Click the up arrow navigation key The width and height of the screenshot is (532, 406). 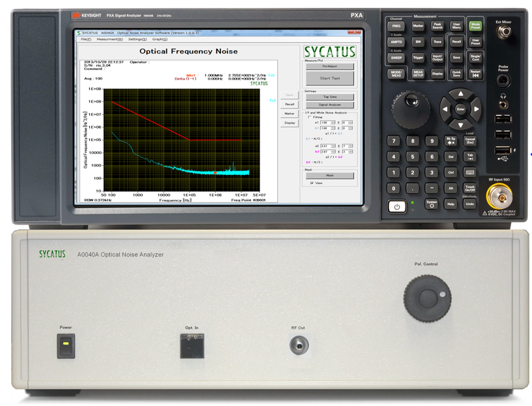click(460, 94)
